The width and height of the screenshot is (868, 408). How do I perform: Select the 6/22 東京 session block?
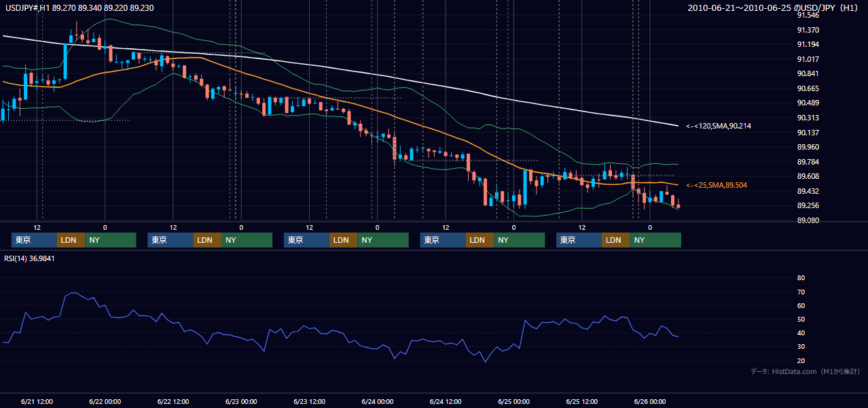point(170,240)
